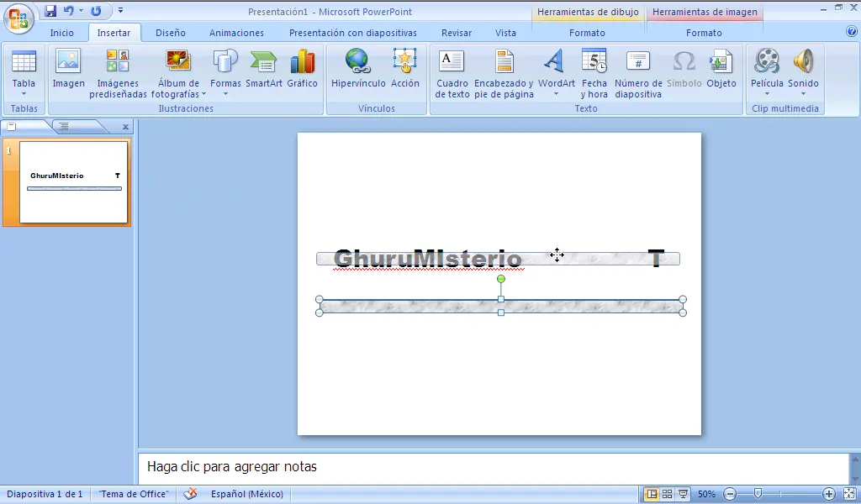
Task: Insert Fecha y hora
Action: click(594, 73)
